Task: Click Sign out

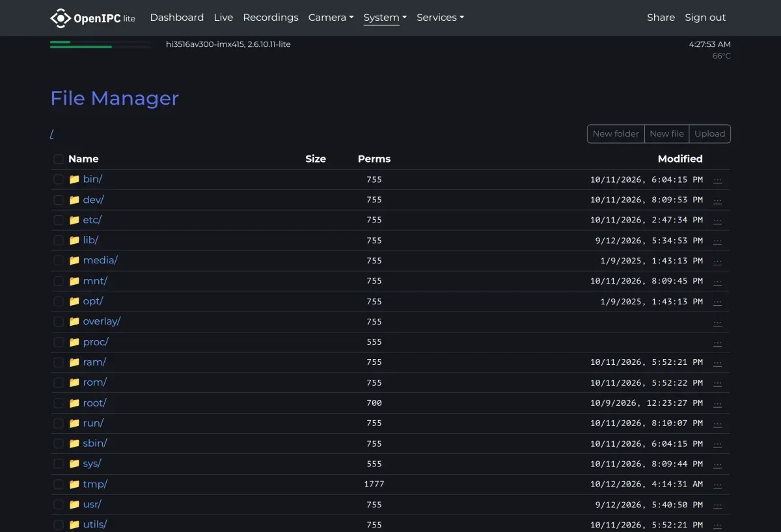Action: (706, 18)
